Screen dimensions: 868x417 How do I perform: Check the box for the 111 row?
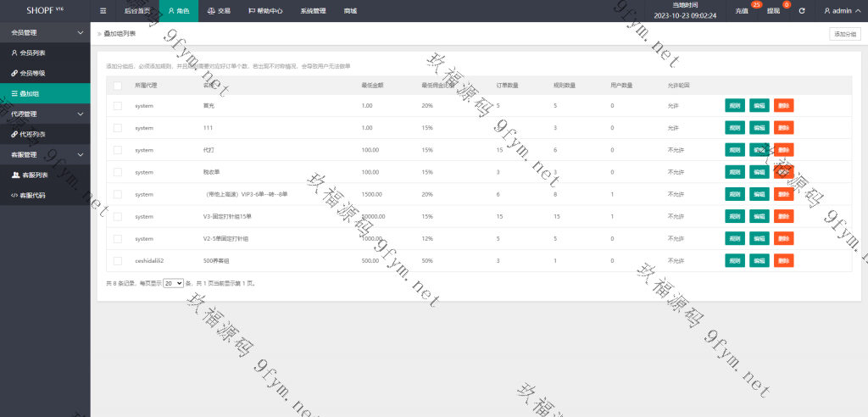[117, 128]
